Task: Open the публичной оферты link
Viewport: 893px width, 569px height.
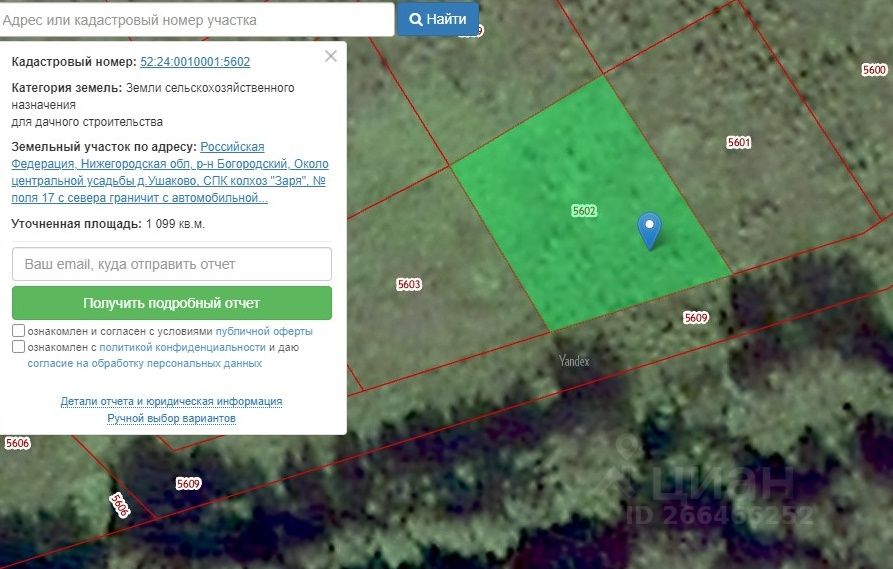Action: [x=264, y=331]
